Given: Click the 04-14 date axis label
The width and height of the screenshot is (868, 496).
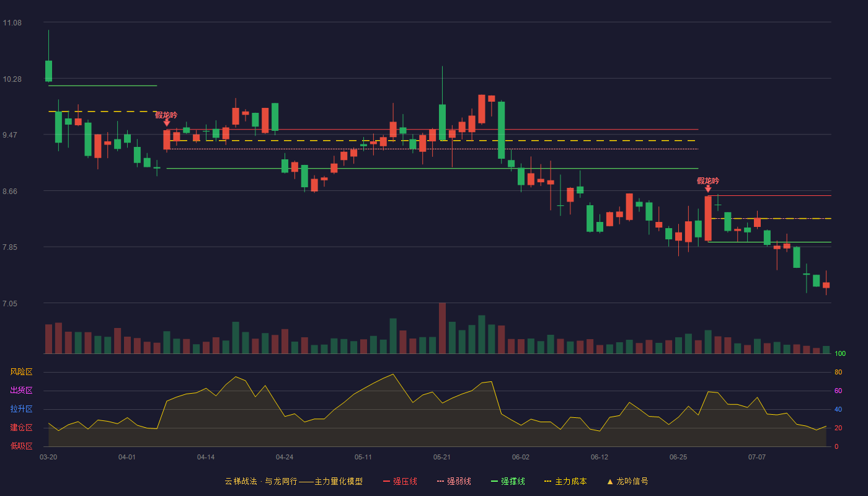Looking at the screenshot, I should 206,457.
